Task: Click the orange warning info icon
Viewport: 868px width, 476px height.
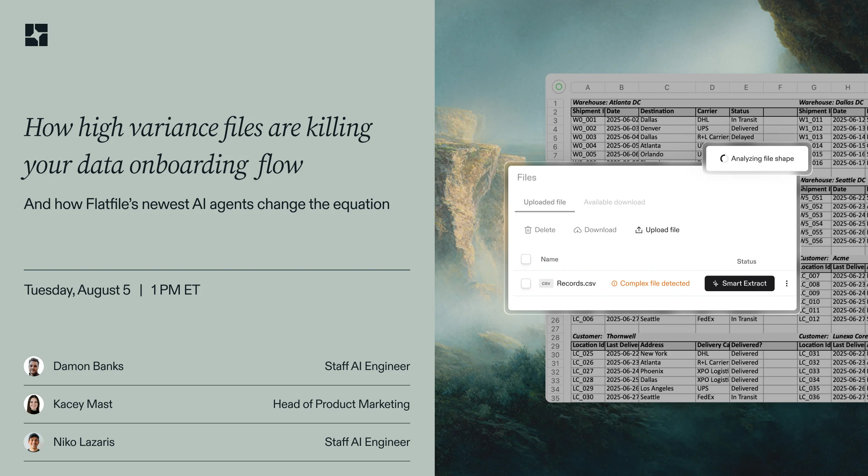Action: pos(614,283)
